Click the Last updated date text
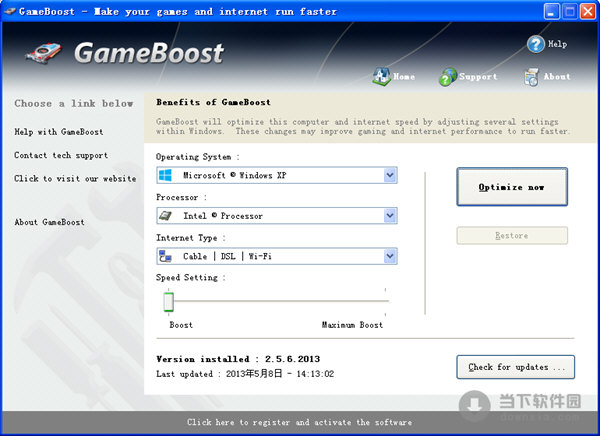This screenshot has height=436, width=600. pos(245,374)
